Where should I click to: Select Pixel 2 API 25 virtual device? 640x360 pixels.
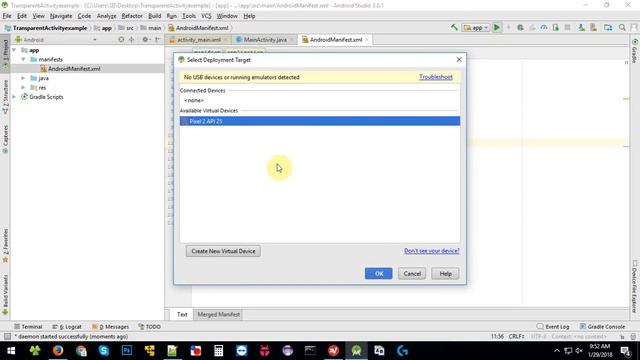pos(320,121)
